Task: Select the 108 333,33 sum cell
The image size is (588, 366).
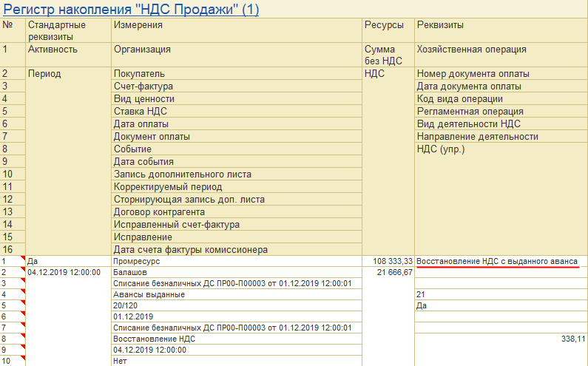Action: point(388,261)
